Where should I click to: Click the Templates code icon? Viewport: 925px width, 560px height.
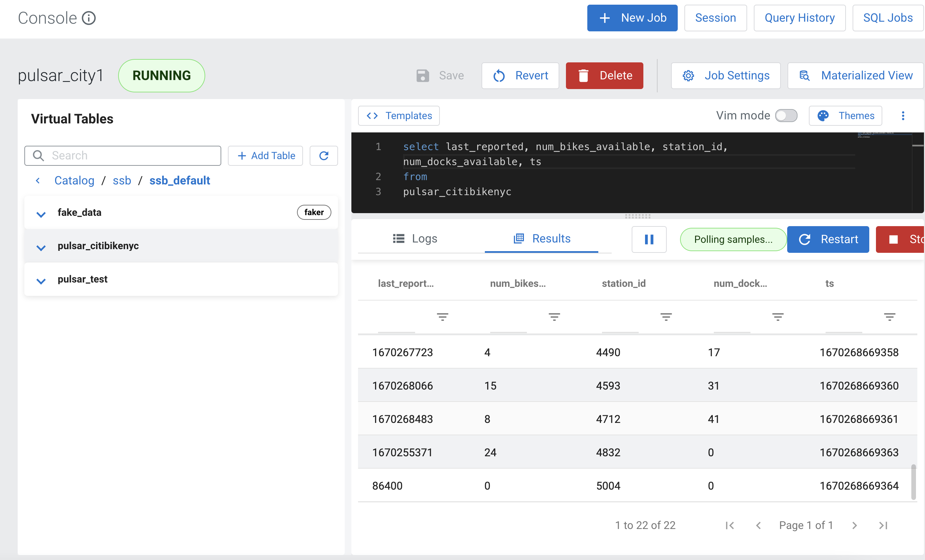tap(372, 116)
